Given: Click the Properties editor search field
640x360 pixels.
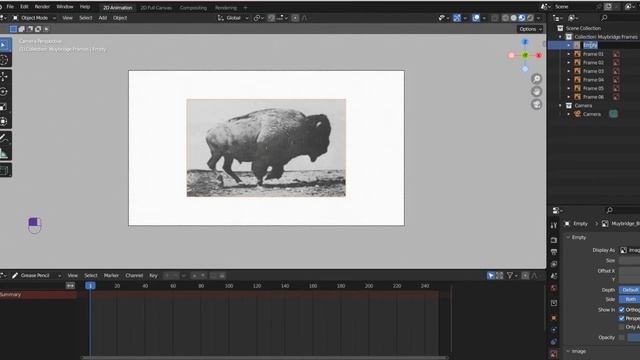Looking at the screenshot, I should (x=623, y=210).
